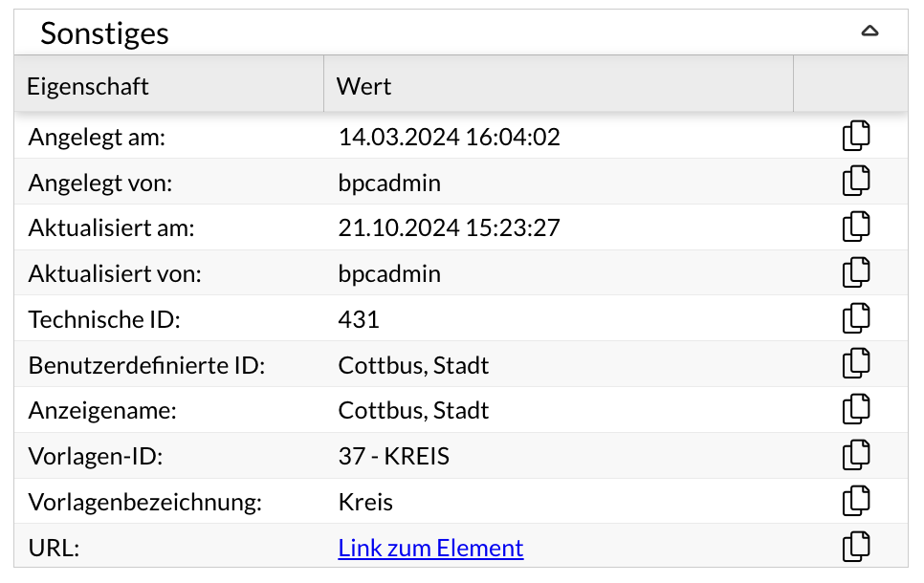
Task: Copy the Anzeigename value
Action: [856, 410]
